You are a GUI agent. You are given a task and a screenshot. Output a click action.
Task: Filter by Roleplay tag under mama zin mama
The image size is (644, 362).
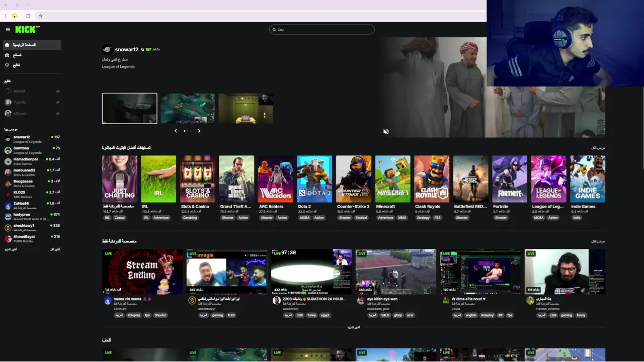(x=134, y=315)
